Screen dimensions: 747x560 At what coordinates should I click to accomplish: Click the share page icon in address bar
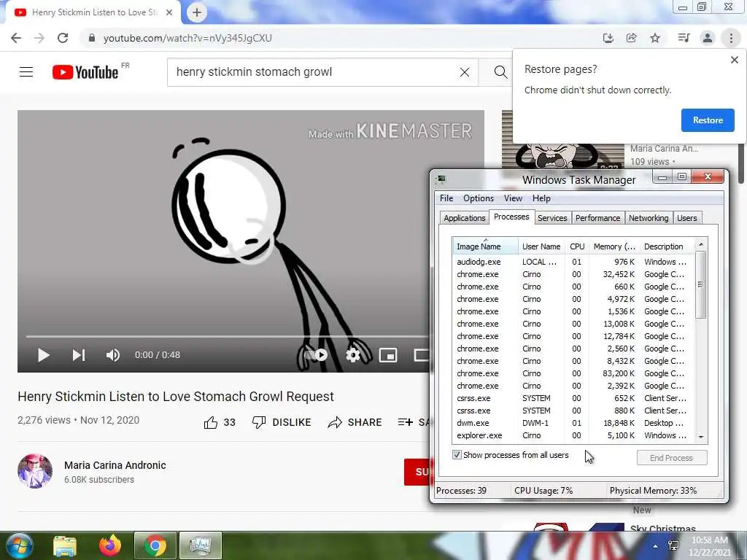(632, 38)
